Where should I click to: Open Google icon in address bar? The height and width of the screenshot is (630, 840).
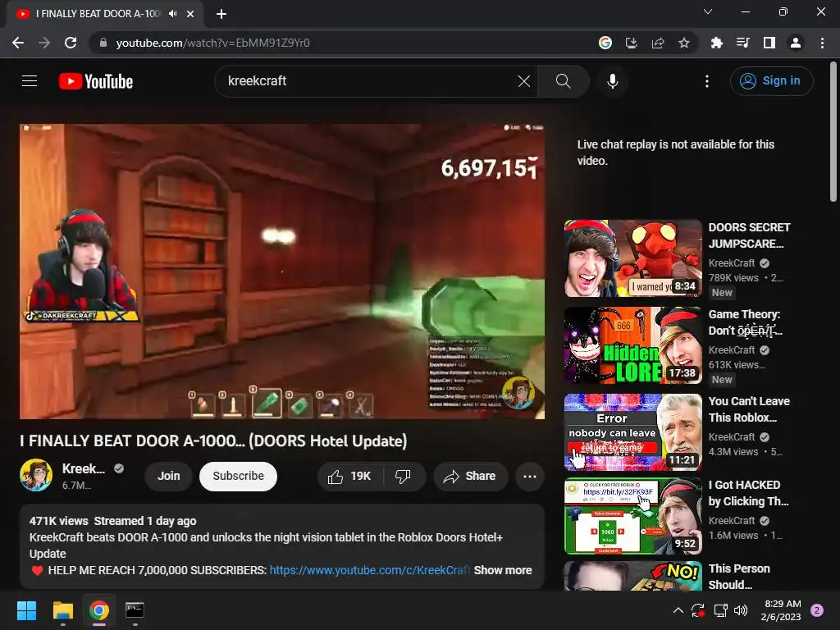pyautogui.click(x=605, y=43)
